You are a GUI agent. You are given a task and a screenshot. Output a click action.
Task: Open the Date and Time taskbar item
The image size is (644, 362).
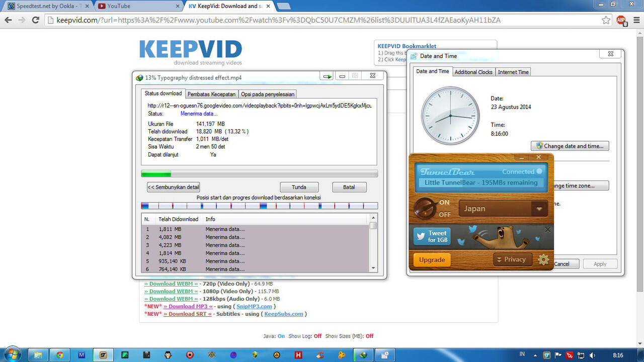[x=385, y=354]
